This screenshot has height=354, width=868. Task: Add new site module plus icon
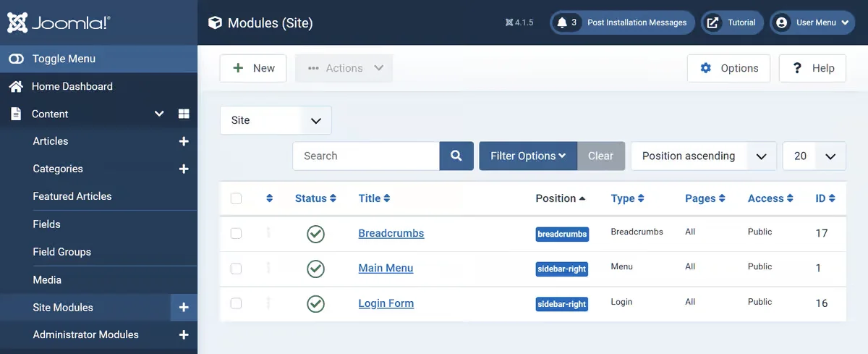pos(184,307)
